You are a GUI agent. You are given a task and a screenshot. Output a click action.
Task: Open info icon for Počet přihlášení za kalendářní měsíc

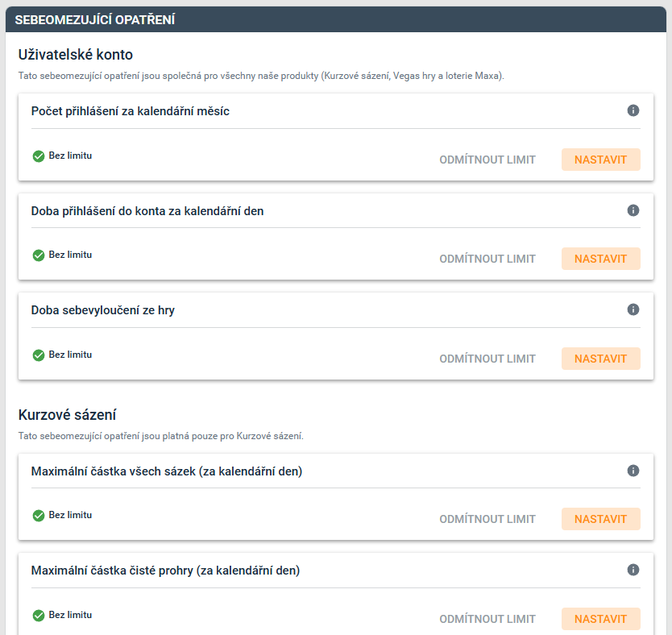click(x=633, y=110)
